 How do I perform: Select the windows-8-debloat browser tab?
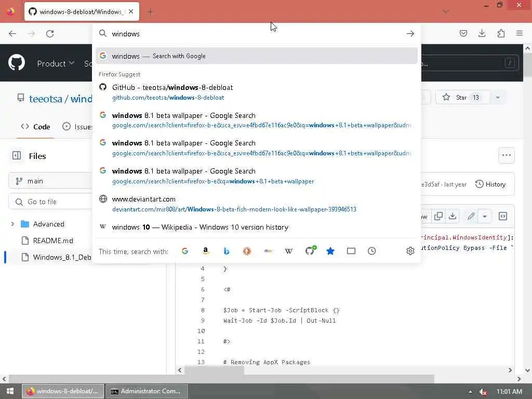[82, 11]
